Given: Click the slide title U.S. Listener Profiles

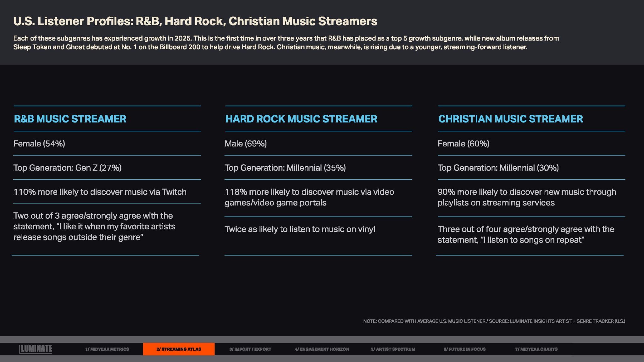Looking at the screenshot, I should (195, 21).
